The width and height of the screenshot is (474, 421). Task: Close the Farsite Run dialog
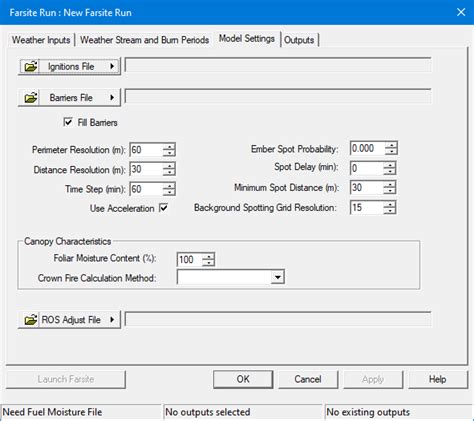461,12
